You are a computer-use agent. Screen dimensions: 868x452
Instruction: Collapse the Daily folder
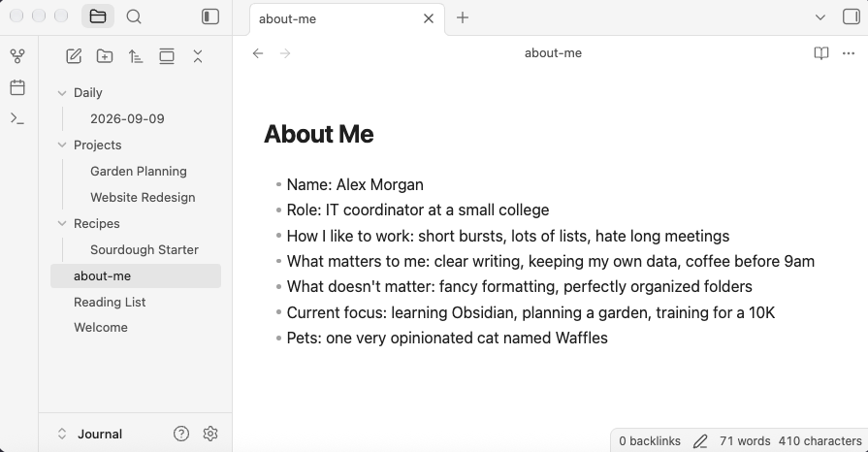point(62,93)
